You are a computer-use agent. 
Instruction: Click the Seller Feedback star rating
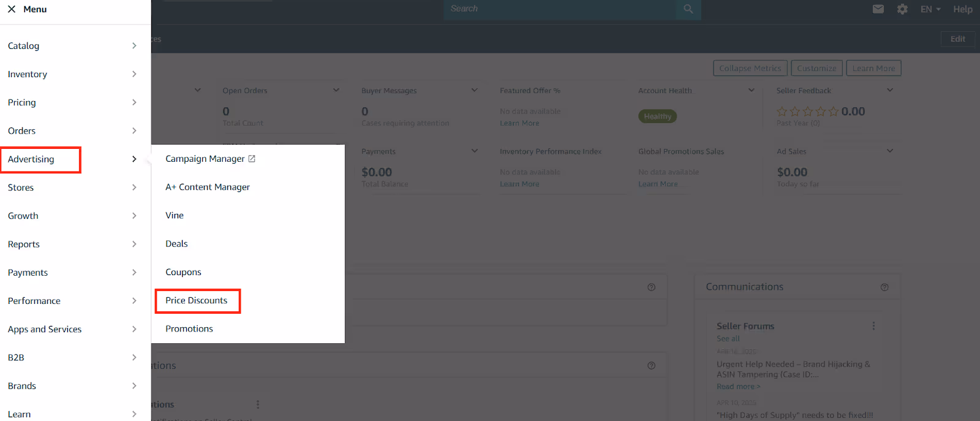click(808, 112)
